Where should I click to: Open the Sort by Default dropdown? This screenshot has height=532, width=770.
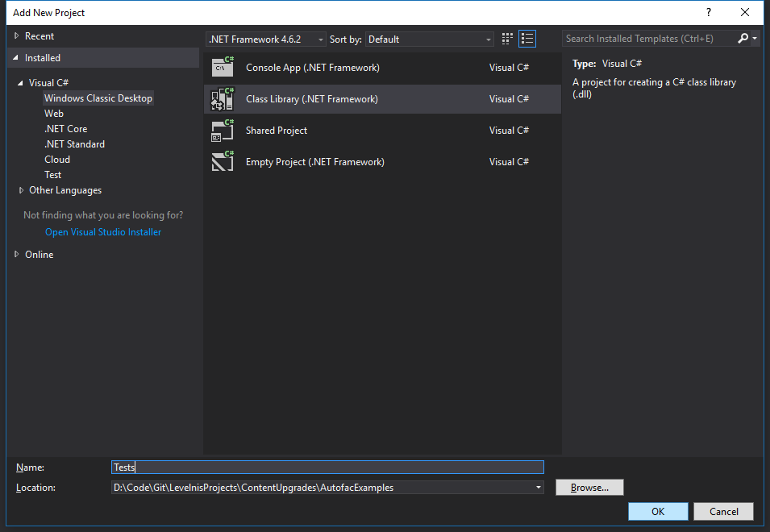pyautogui.click(x=429, y=39)
